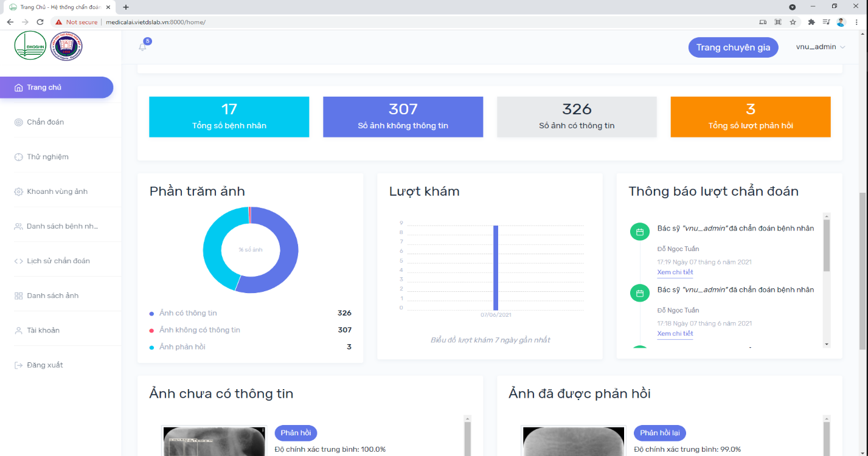Click the Đăng xuất logout icon
Image resolution: width=868 pixels, height=456 pixels.
(x=18, y=365)
